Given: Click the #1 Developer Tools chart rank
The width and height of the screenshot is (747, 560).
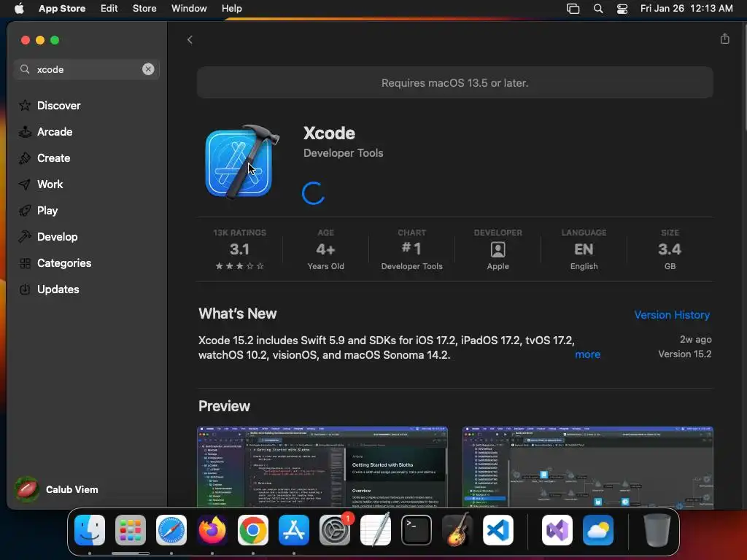Looking at the screenshot, I should click(411, 249).
